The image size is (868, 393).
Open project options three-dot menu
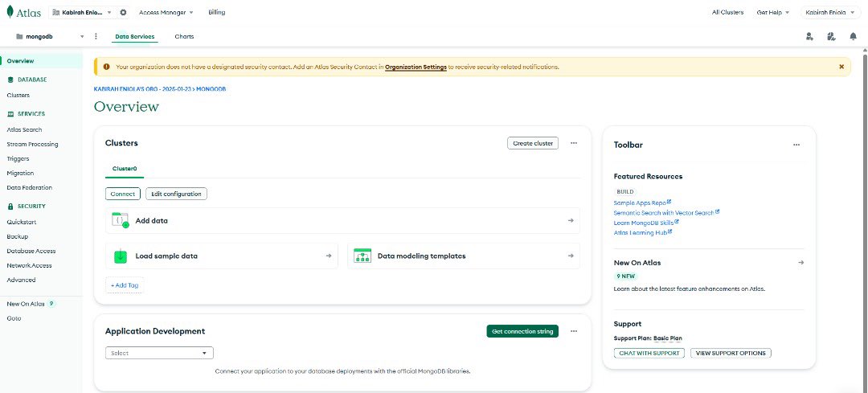click(x=96, y=36)
